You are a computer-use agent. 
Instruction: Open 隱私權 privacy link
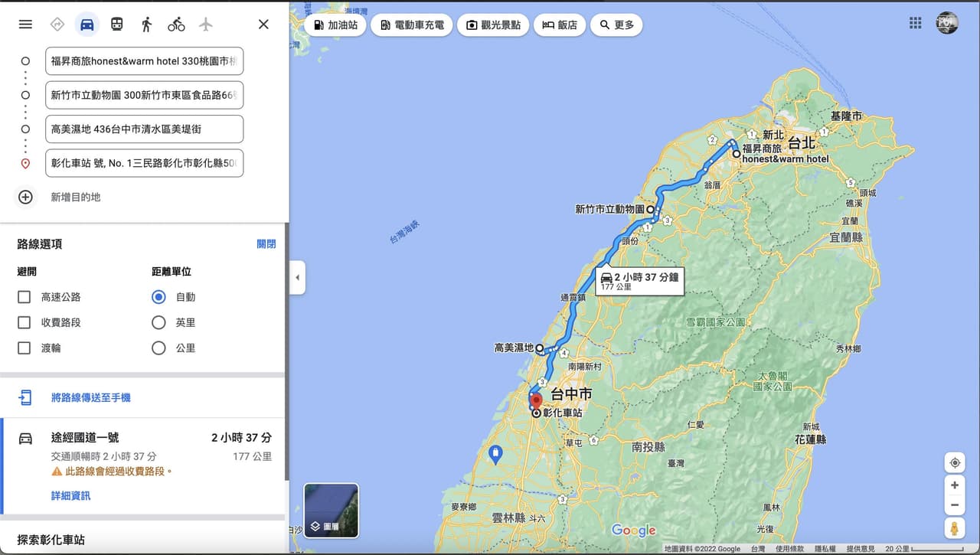click(x=825, y=549)
